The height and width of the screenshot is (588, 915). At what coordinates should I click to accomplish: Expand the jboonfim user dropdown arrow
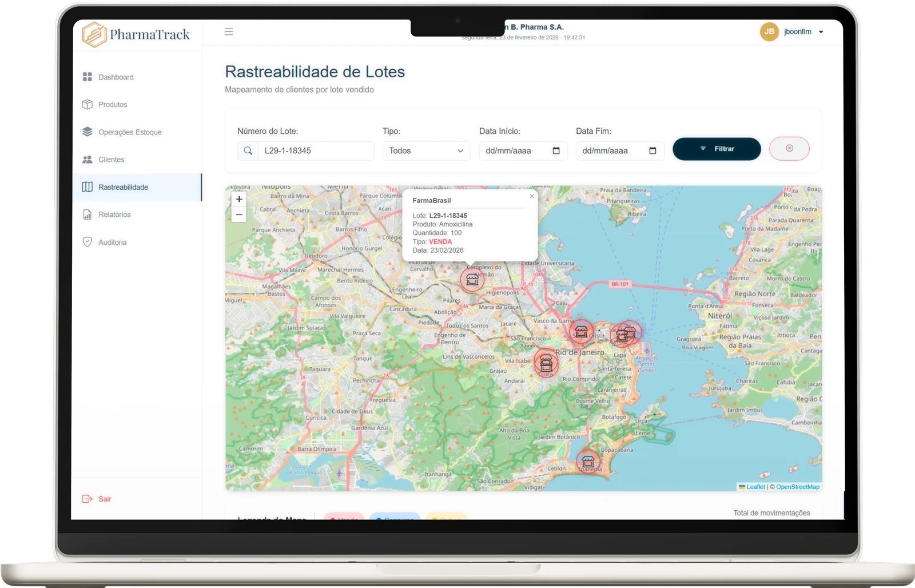point(821,32)
